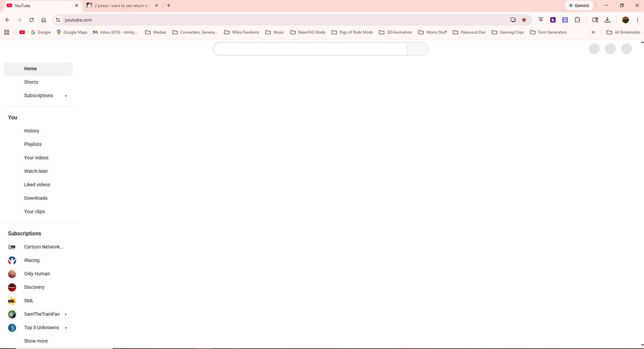644x349 pixels.
Task: Switch to the YouTube browser tab
Action: [42, 5]
